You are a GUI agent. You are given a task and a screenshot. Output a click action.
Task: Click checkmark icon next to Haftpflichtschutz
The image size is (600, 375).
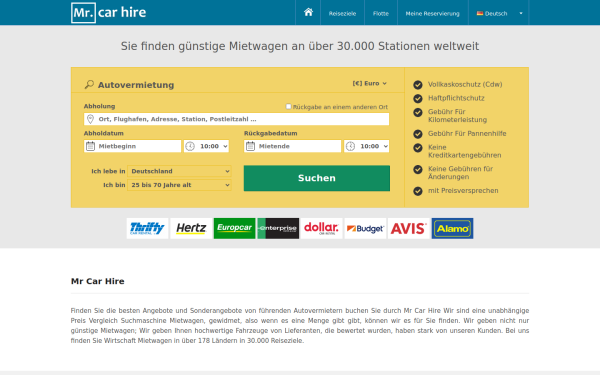[x=418, y=98]
